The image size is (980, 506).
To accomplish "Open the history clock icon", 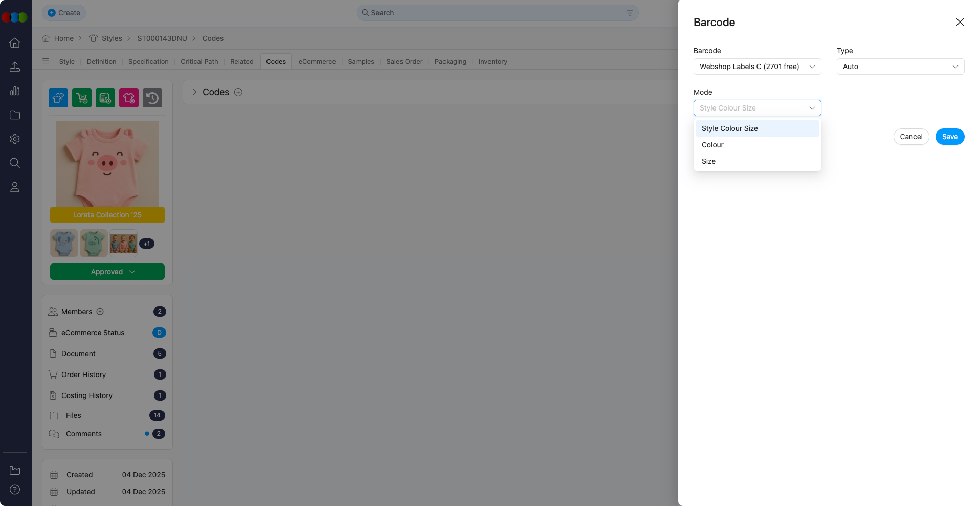I will [x=152, y=98].
